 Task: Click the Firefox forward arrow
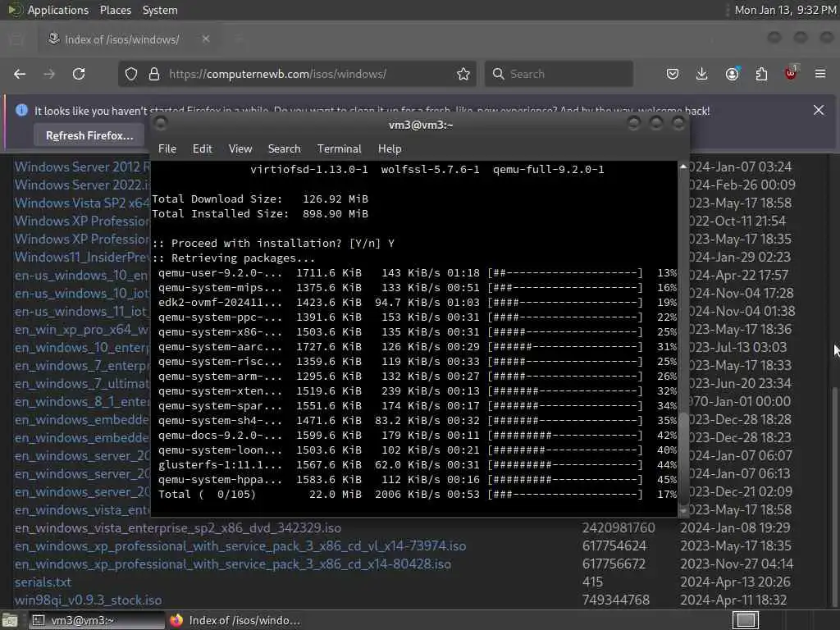tap(49, 74)
